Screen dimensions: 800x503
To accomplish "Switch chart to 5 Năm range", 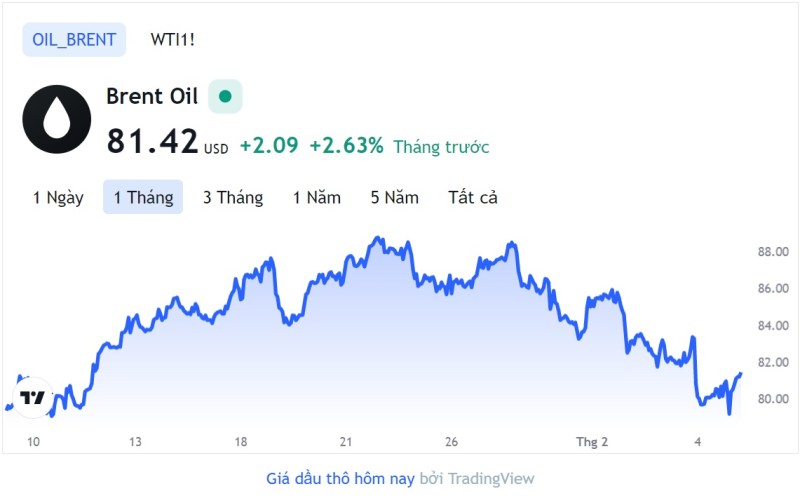I will point(395,197).
